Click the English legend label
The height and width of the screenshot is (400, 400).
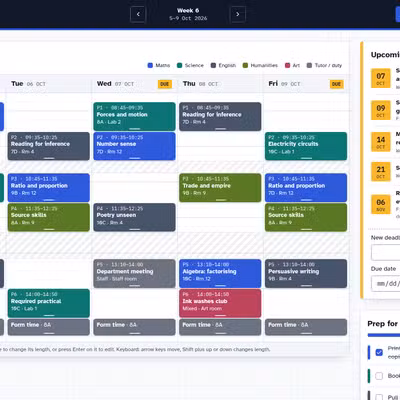pyautogui.click(x=227, y=65)
